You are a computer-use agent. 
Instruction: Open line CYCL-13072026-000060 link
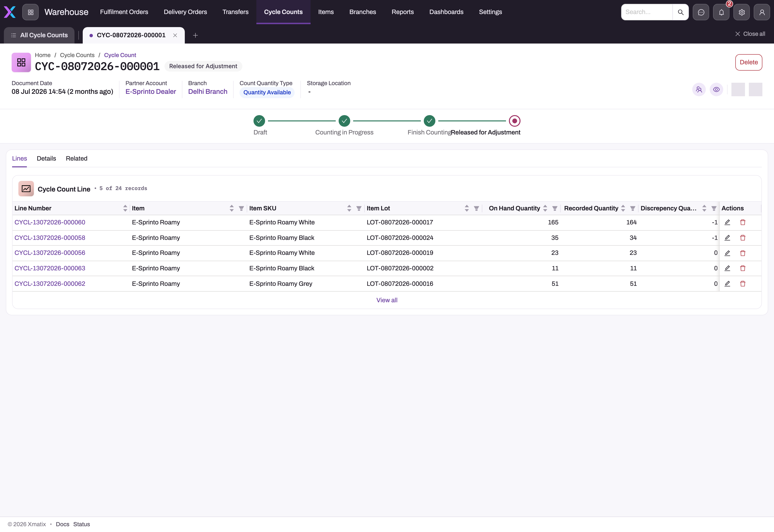point(50,222)
